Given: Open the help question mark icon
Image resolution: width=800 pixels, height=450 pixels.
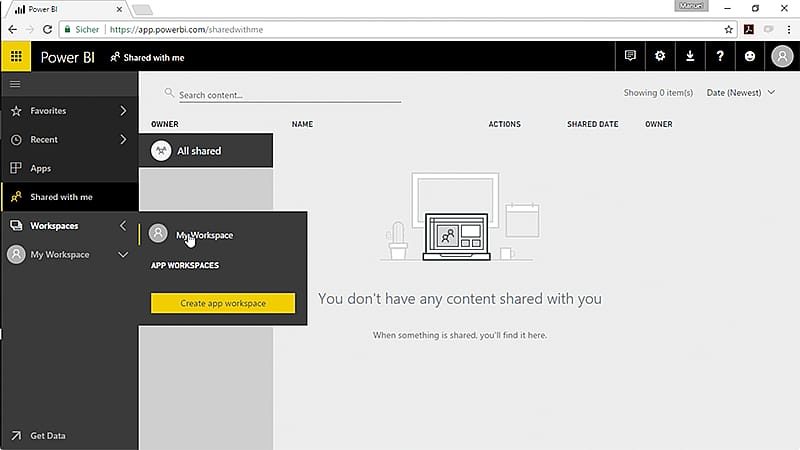Looking at the screenshot, I should click(720, 56).
